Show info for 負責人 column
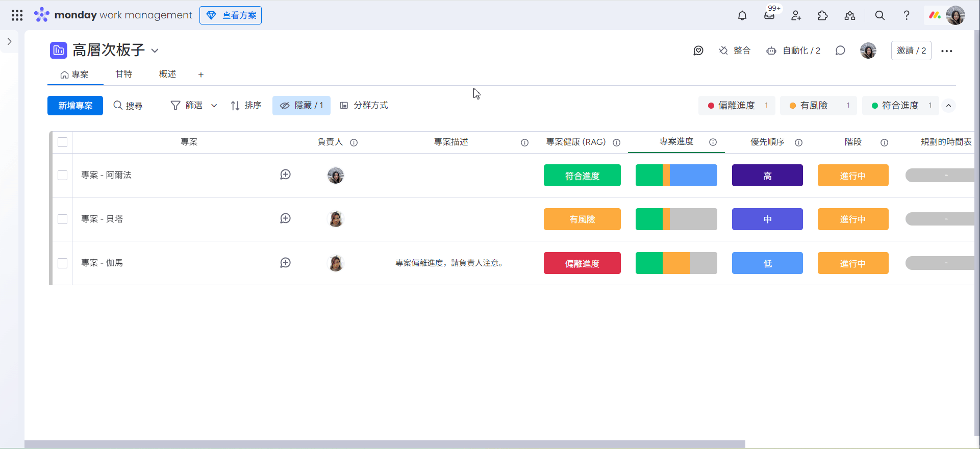This screenshot has width=980, height=449. pos(354,142)
